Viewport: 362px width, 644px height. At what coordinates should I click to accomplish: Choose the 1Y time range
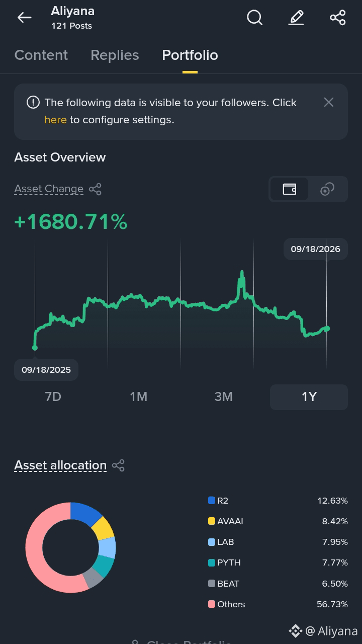click(309, 397)
